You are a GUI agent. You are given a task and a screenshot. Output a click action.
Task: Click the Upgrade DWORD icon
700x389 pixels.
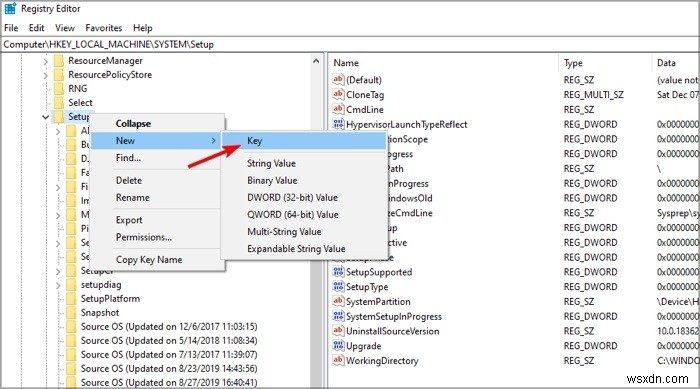[x=338, y=345]
